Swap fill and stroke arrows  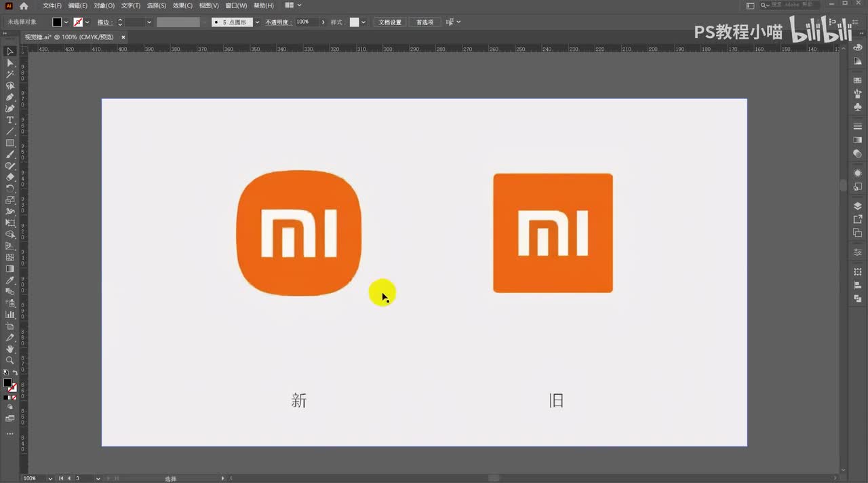coord(15,372)
